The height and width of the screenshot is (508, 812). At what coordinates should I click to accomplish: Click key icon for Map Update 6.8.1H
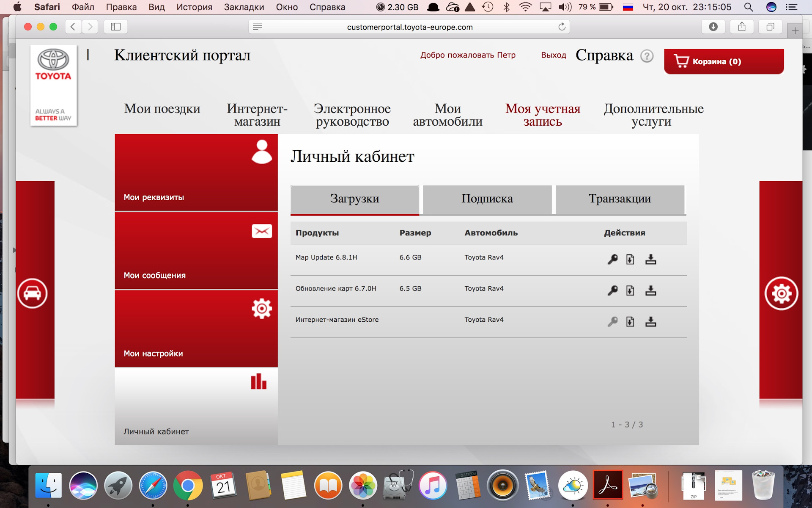tap(612, 260)
